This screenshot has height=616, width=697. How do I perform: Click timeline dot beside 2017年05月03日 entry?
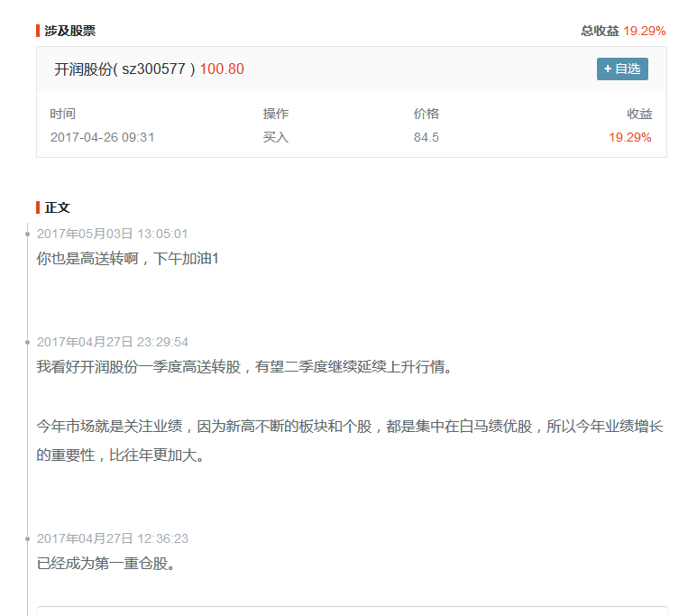(28, 234)
